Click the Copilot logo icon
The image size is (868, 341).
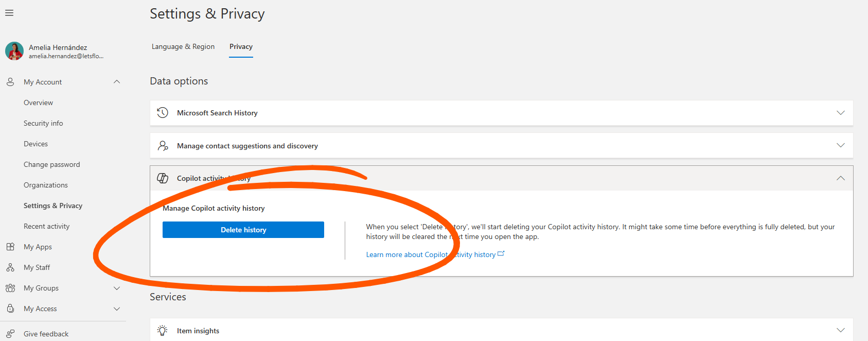(x=163, y=178)
